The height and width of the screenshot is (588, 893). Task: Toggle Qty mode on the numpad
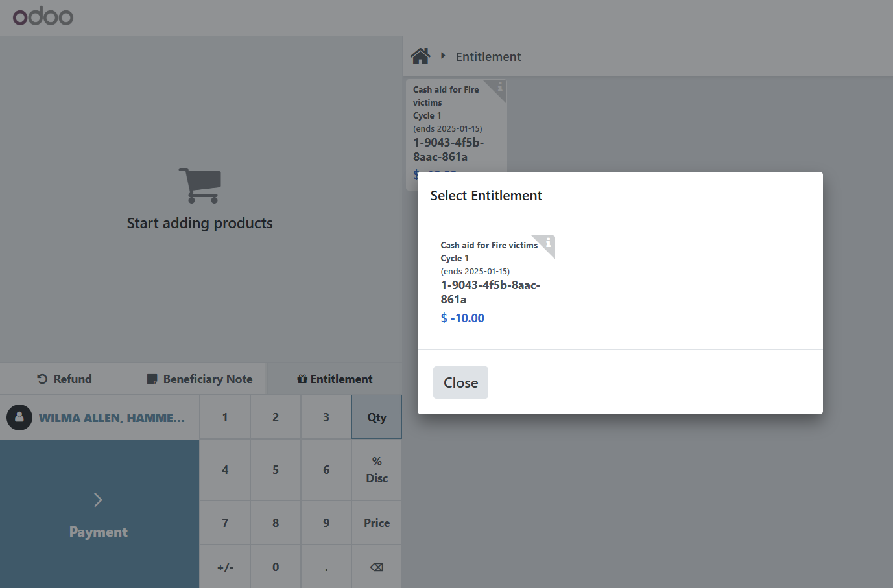tap(376, 417)
